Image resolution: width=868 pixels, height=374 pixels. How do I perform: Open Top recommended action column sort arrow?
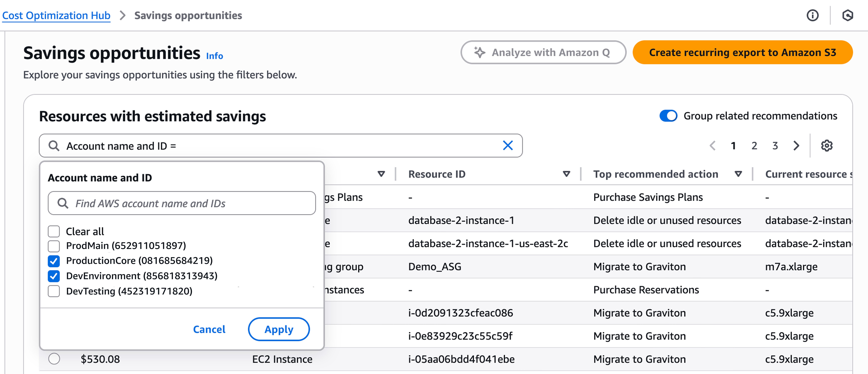tap(738, 174)
